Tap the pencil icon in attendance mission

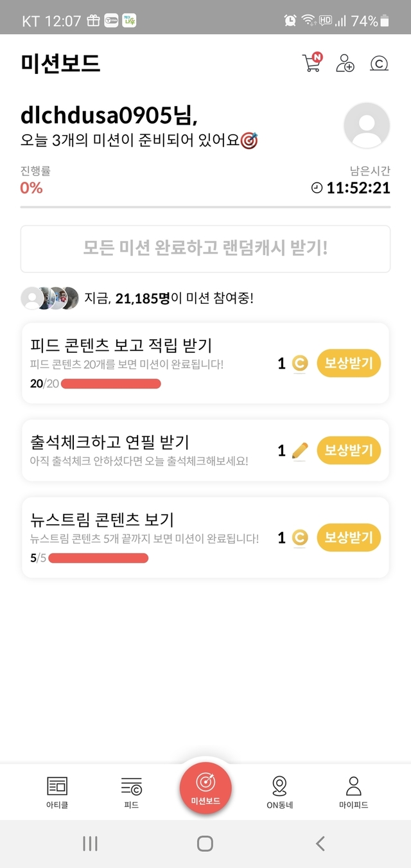(x=299, y=451)
